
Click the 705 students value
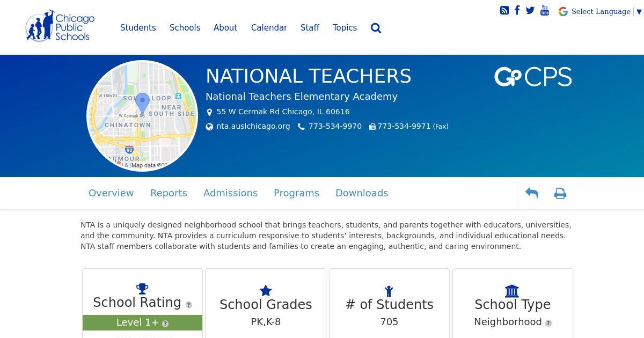pos(389,322)
